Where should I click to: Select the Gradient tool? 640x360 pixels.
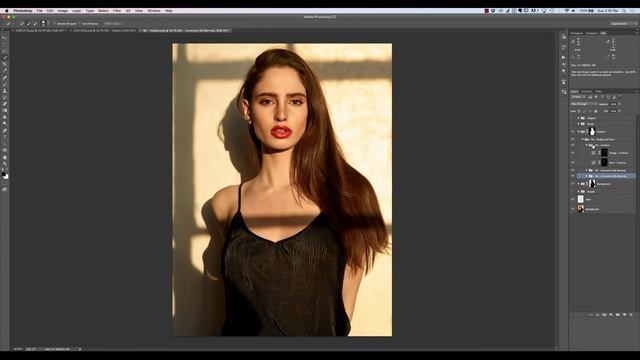pyautogui.click(x=5, y=110)
